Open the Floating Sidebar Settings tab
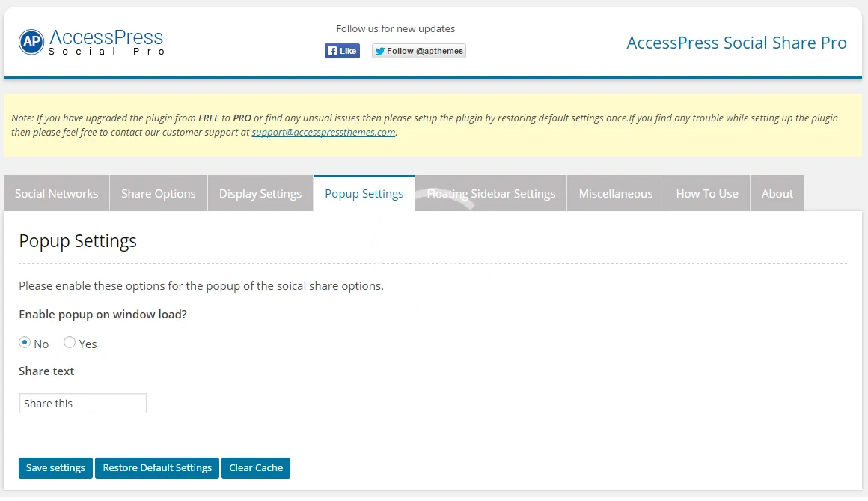Viewport: 868px width, 501px height. tap(491, 193)
